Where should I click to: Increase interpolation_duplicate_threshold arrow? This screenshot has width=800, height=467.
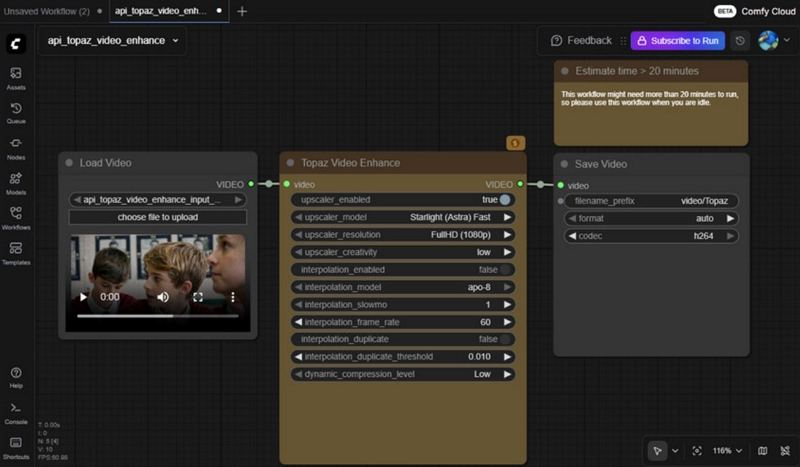point(507,357)
